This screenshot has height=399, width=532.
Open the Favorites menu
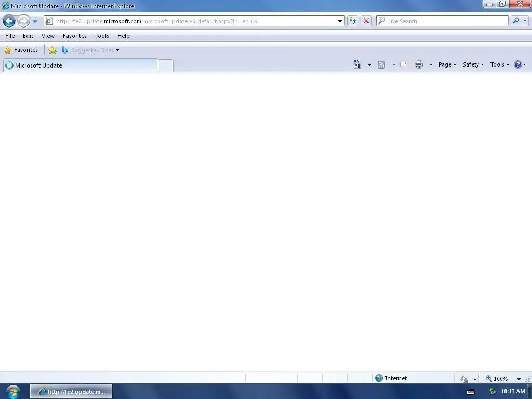coord(75,36)
